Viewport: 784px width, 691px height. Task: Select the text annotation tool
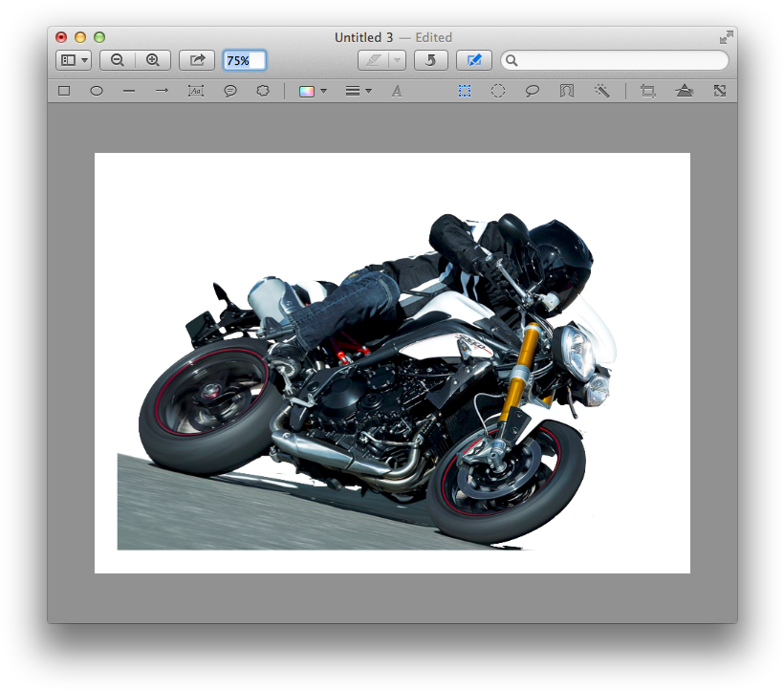tap(196, 90)
